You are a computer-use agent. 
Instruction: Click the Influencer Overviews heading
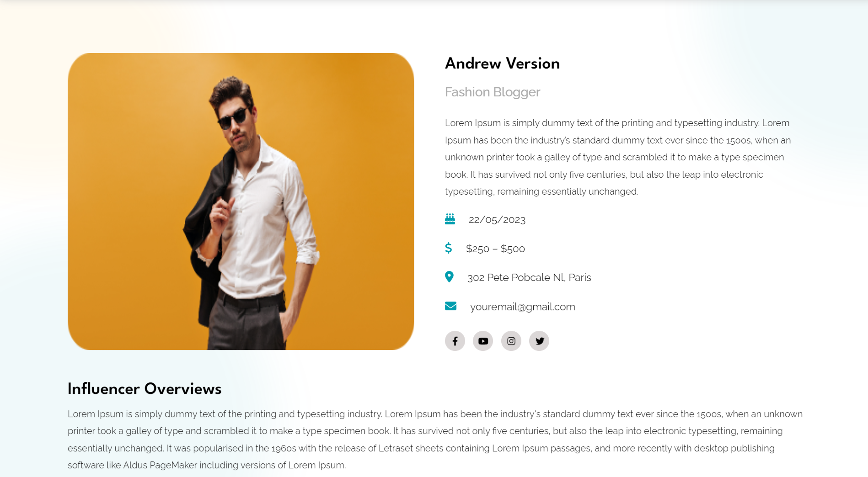(x=145, y=388)
